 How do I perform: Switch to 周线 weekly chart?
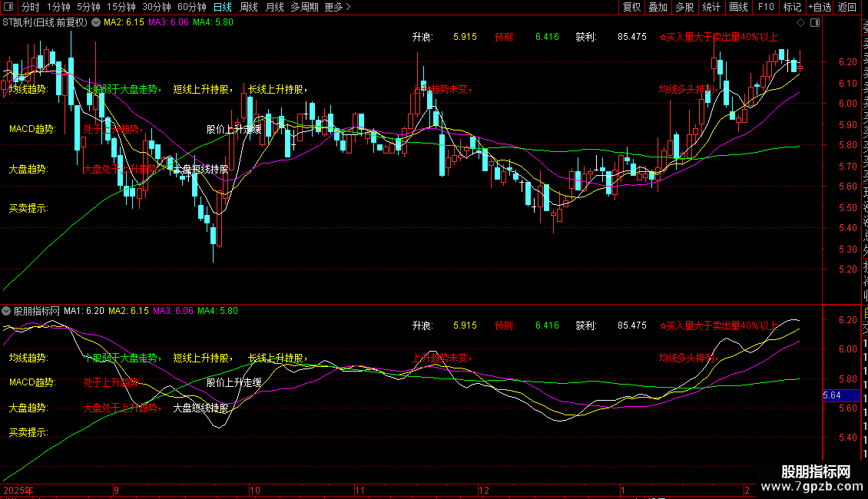point(249,7)
